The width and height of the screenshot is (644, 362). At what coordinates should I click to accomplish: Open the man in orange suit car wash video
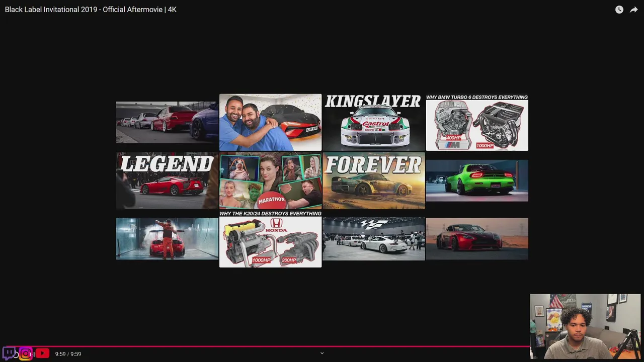[x=167, y=239]
